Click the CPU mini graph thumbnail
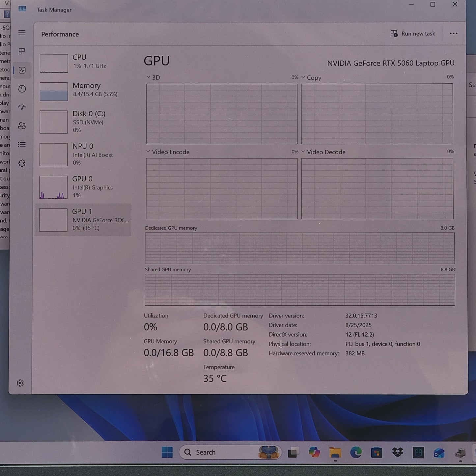The height and width of the screenshot is (476, 476). click(x=54, y=63)
